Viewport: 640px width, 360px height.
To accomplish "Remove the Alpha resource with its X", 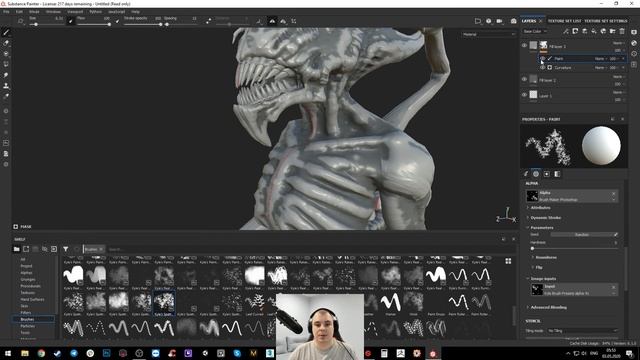I will [x=613, y=193].
